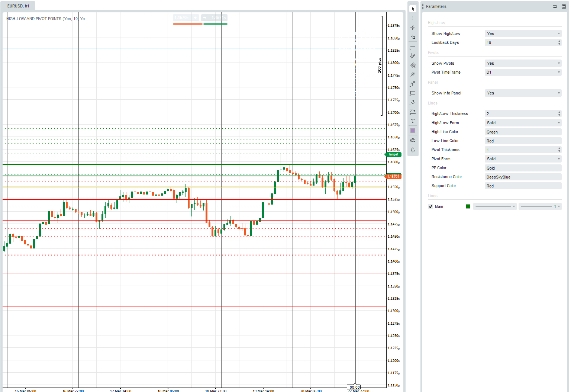Image resolution: width=571 pixels, height=392 pixels.
Task: Load a parameters template via folder icon
Action: pos(554,6)
